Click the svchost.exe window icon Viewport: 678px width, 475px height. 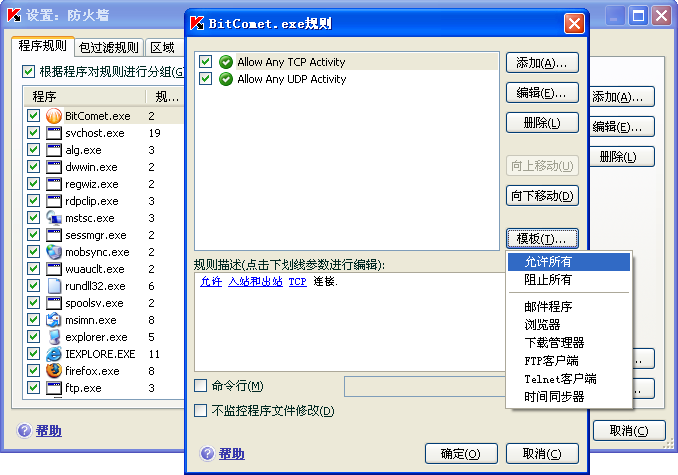tap(54, 133)
